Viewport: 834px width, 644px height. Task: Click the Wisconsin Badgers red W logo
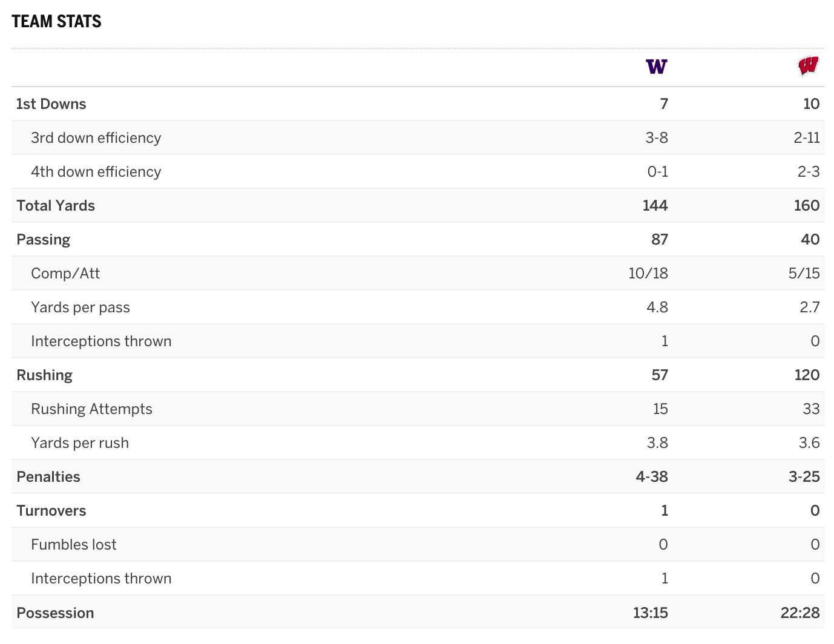(x=808, y=66)
